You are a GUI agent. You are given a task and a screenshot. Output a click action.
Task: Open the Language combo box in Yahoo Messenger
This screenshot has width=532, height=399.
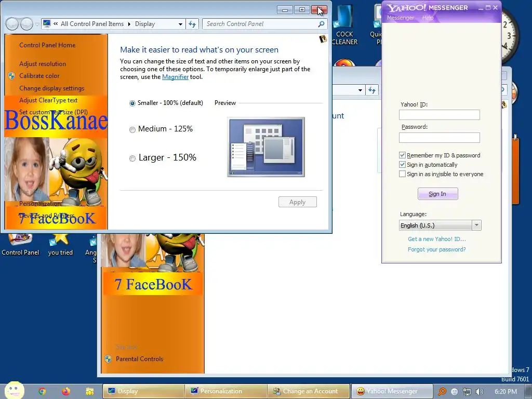440,225
